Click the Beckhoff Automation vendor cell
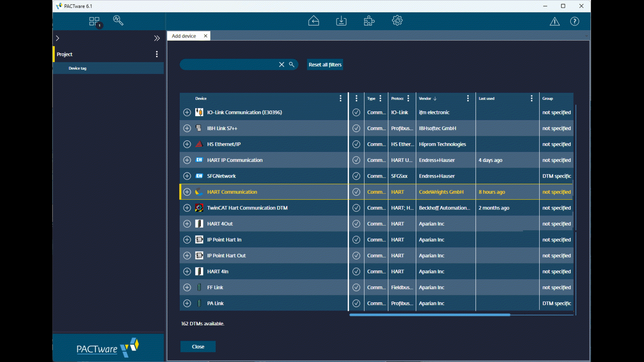Image resolution: width=644 pixels, height=362 pixels. pos(445,208)
